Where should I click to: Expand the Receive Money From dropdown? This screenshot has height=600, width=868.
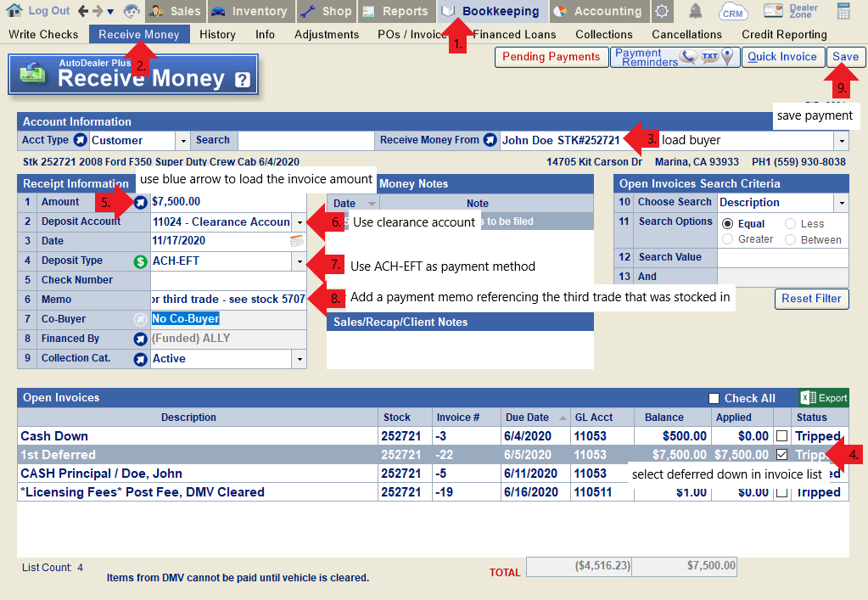(x=842, y=141)
